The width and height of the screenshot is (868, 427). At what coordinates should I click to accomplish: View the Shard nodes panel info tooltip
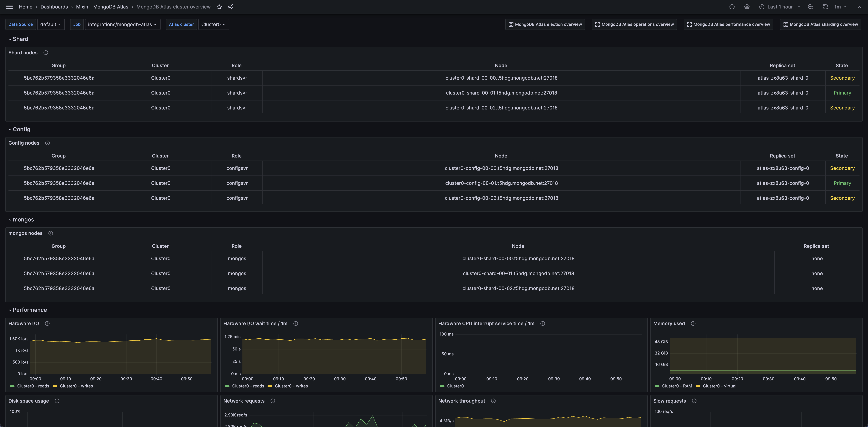(x=45, y=53)
